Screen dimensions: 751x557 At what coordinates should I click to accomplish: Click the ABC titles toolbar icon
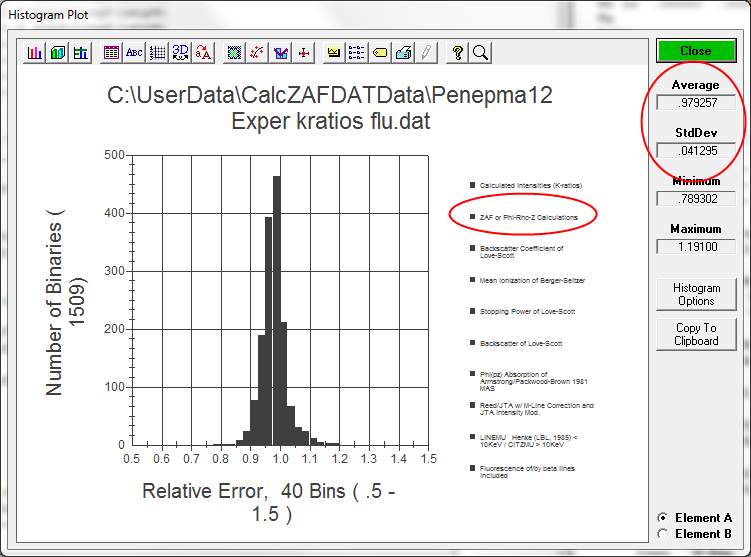[x=134, y=53]
